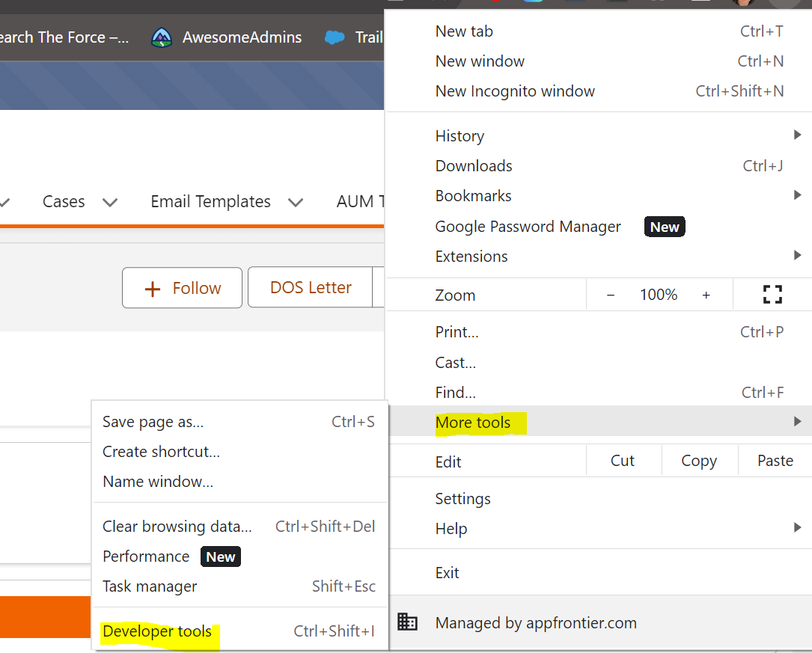Select New Incognito window
The image size is (812, 653).
point(515,91)
